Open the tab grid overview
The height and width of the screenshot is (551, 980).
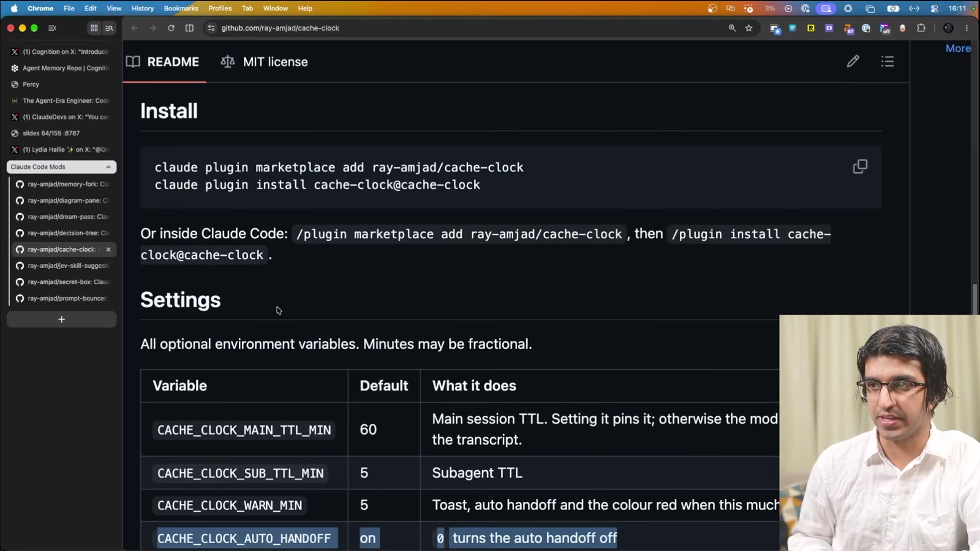click(94, 28)
